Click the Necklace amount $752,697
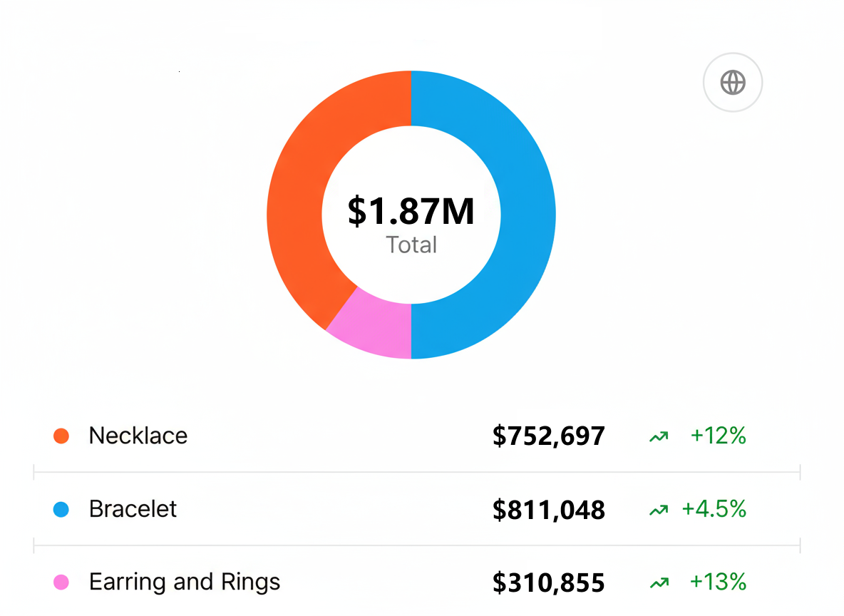This screenshot has width=844, height=616. (x=548, y=436)
